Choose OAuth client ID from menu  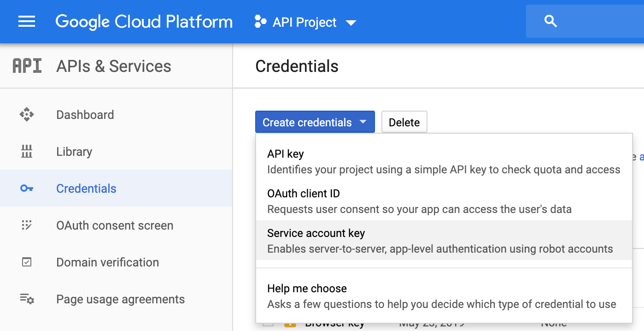tap(303, 194)
